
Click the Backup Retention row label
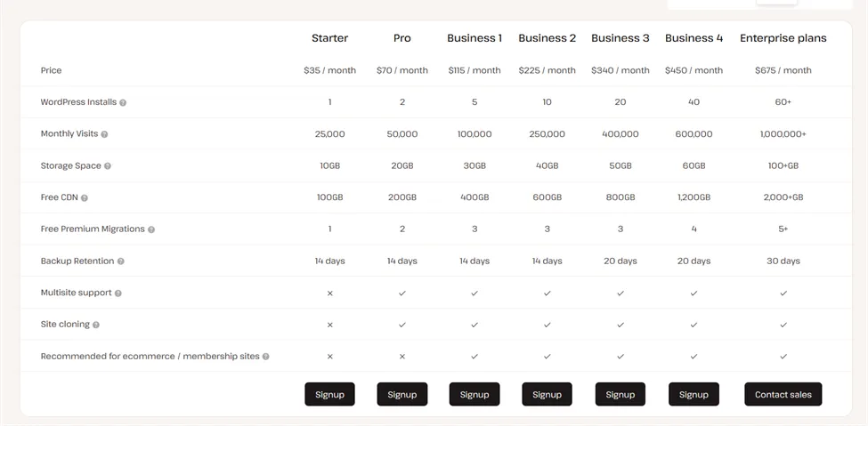tap(77, 261)
